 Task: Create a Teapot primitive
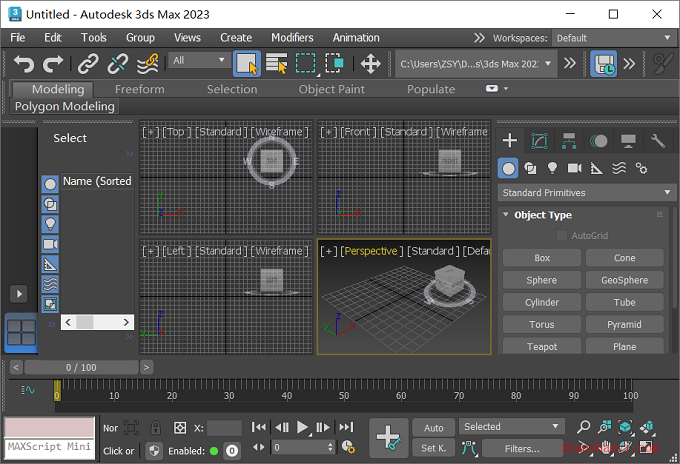click(542, 346)
